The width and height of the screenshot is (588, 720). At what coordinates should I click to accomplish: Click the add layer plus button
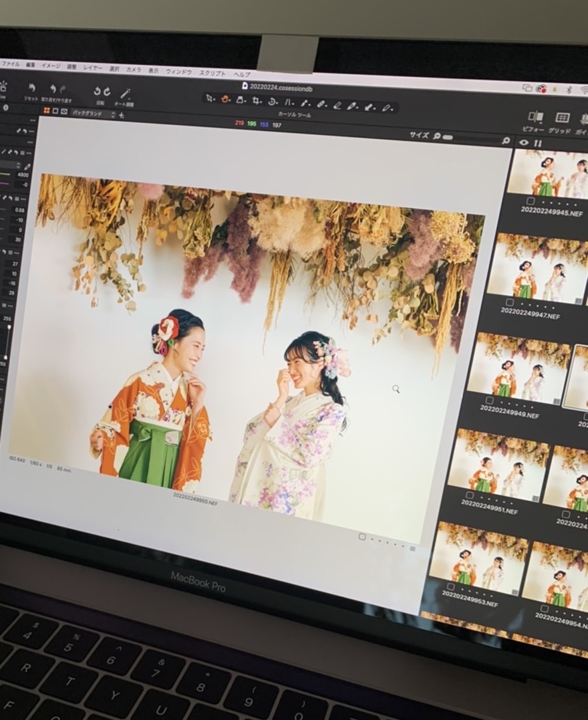click(122, 115)
